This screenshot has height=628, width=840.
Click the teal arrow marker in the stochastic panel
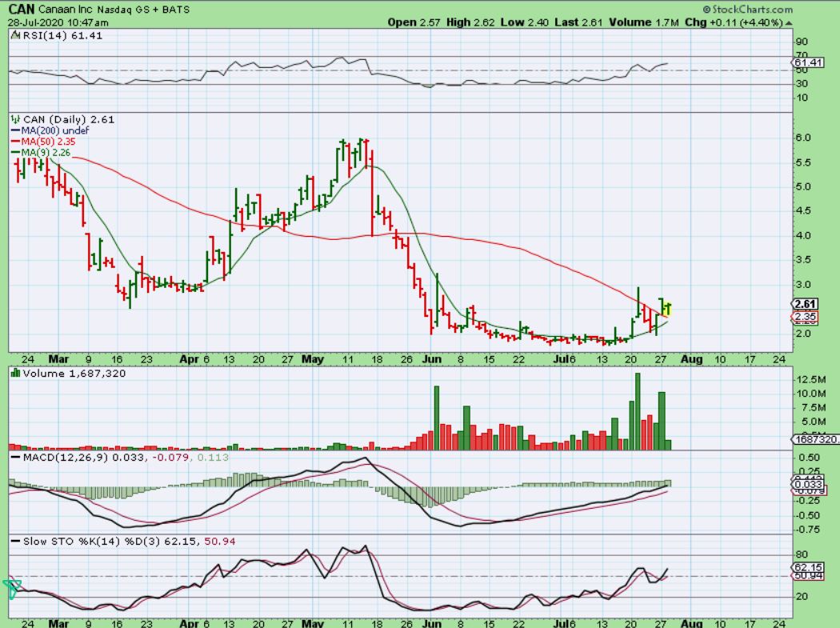point(12,589)
